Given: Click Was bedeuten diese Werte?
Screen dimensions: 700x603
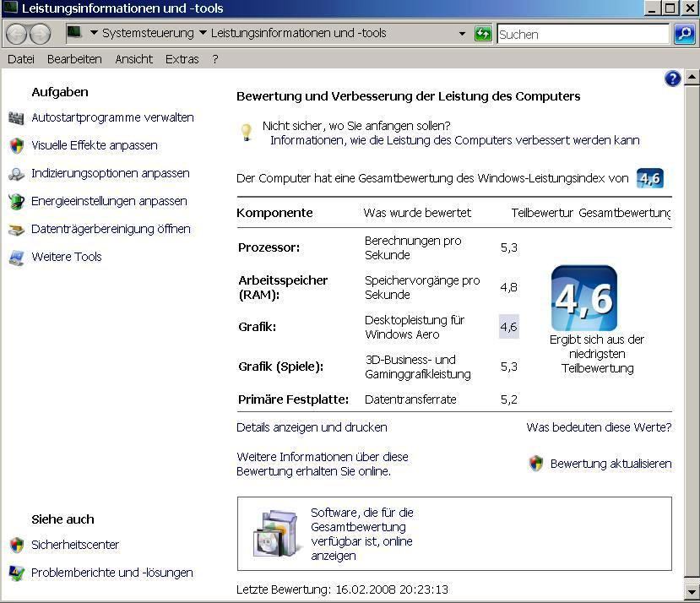Looking at the screenshot, I should click(x=599, y=427).
